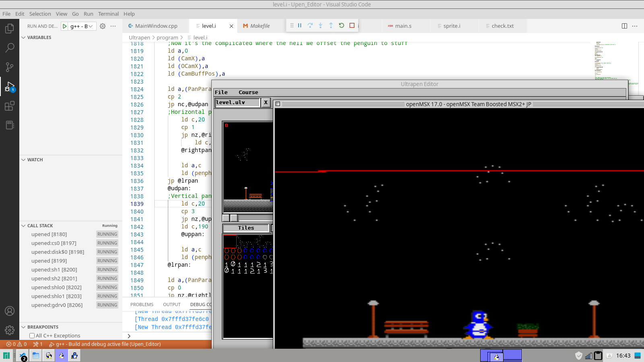This screenshot has width=644, height=362.
Task: Restart the debug session
Action: pyautogui.click(x=342, y=25)
